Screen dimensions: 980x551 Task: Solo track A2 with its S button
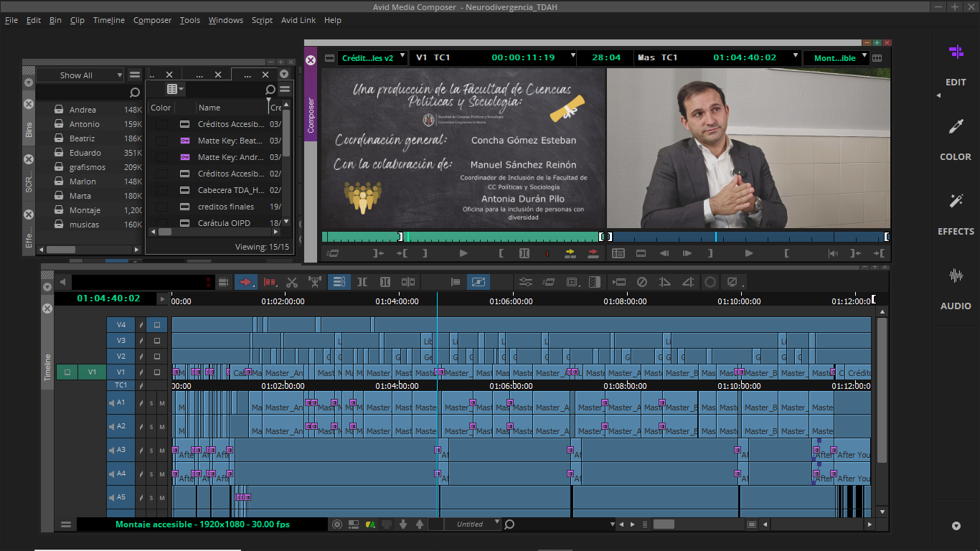151,427
